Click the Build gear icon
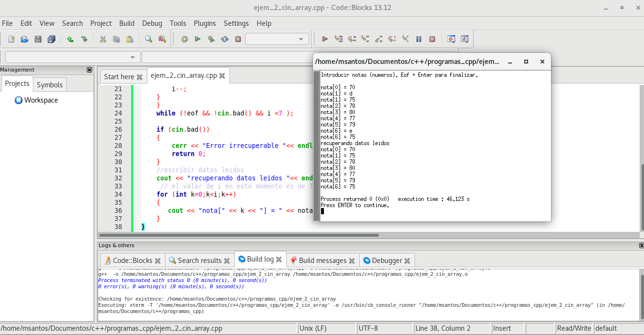Screen dimensions: 644x335 coord(184,39)
